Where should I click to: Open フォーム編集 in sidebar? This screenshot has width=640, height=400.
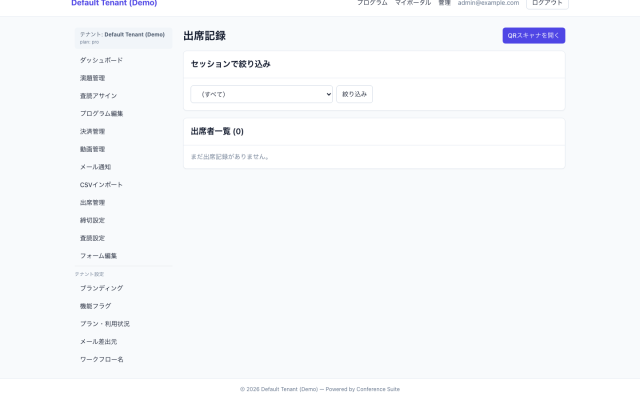click(x=123, y=256)
